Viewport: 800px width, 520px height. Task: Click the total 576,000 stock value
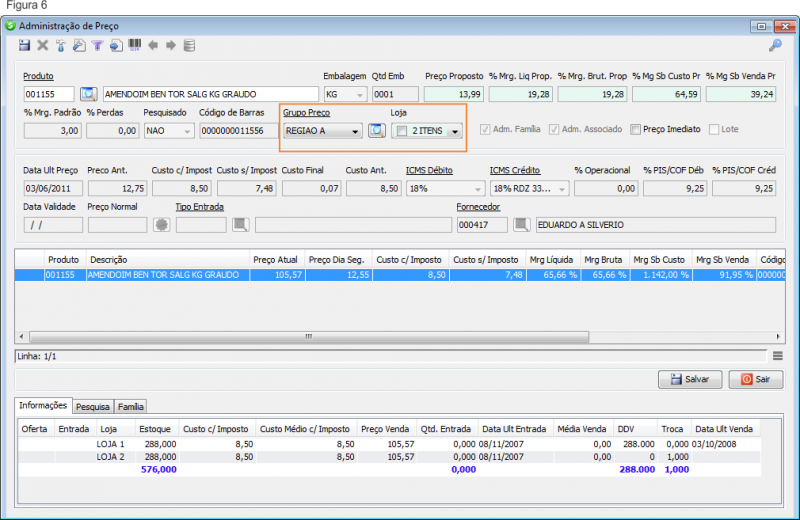(159, 469)
